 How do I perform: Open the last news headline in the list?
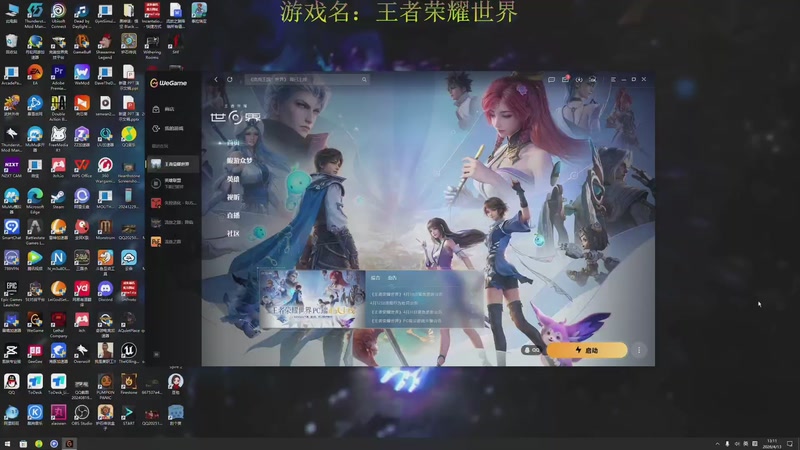coord(406,321)
